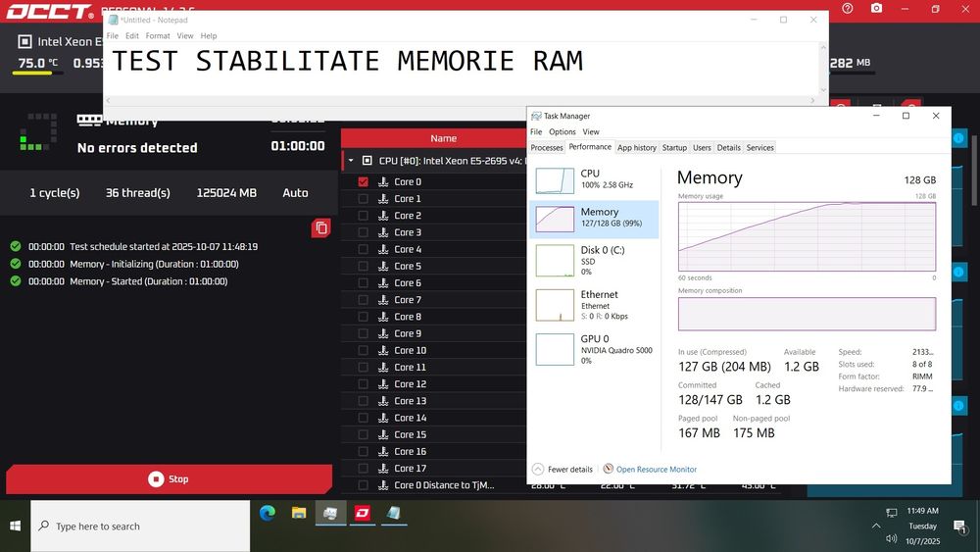Click the Notepad horizontal scrollbar

coord(463,100)
